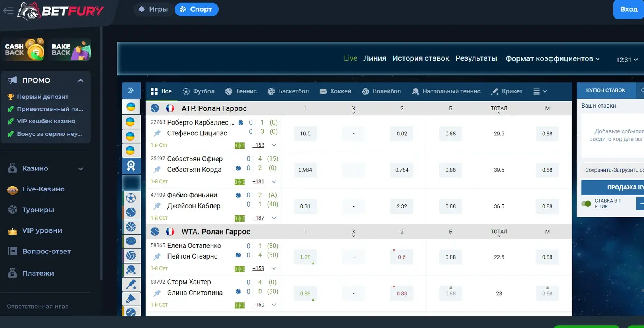Click ПРОДАЖА КУПОНА button
This screenshot has height=328, width=644.
point(613,187)
